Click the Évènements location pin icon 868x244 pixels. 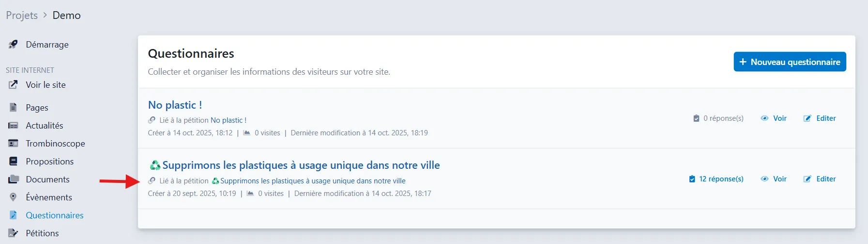[x=14, y=197]
